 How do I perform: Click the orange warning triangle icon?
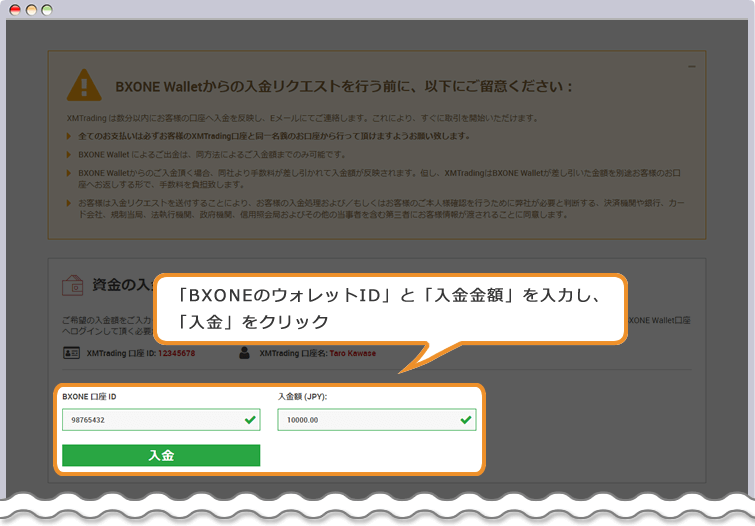click(84, 85)
